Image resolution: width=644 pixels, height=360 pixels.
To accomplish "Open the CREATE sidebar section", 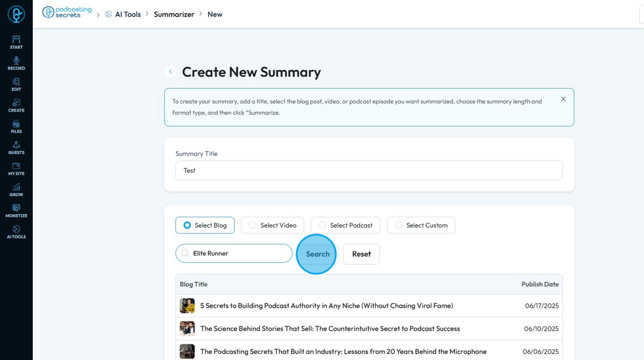I will coord(16,105).
